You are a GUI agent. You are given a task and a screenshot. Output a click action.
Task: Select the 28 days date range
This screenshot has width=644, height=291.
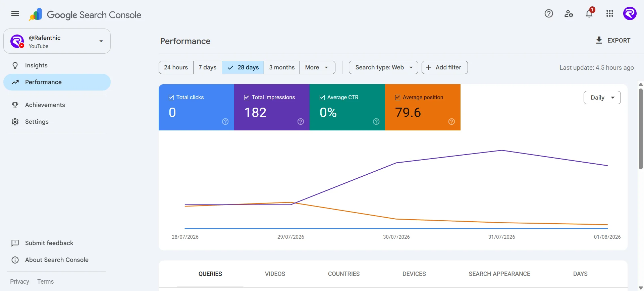pyautogui.click(x=243, y=67)
